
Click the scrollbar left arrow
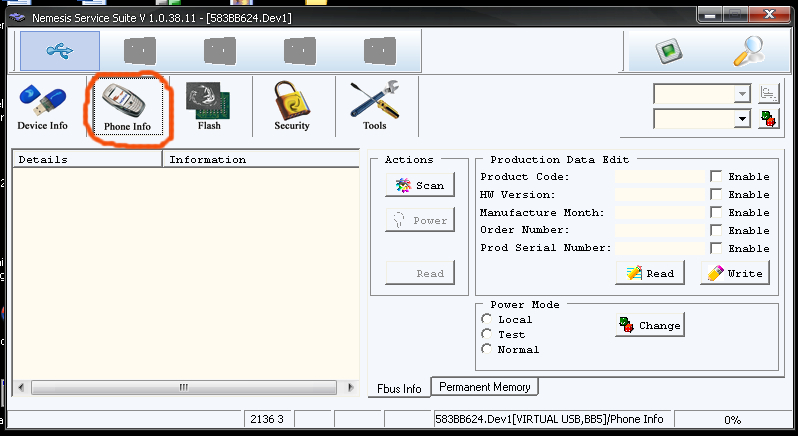point(21,387)
